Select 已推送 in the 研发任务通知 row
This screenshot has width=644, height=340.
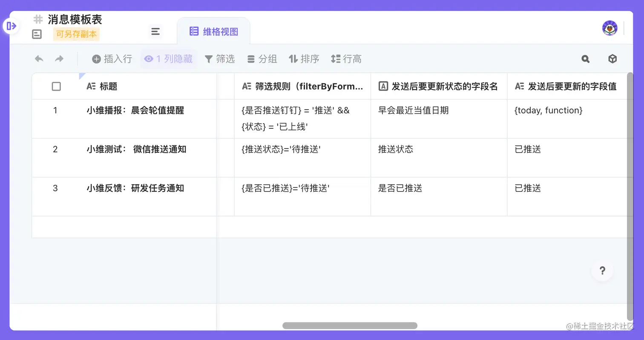point(567,197)
